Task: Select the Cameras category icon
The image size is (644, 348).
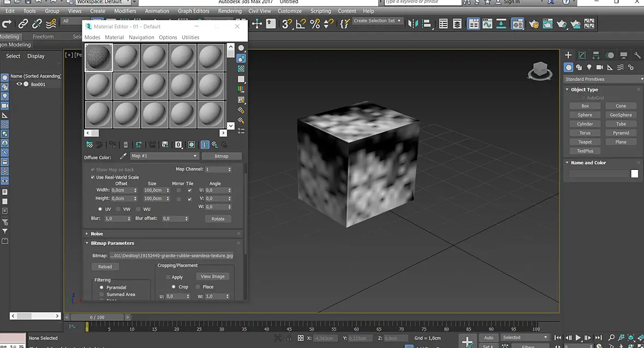Action: pos(600,67)
